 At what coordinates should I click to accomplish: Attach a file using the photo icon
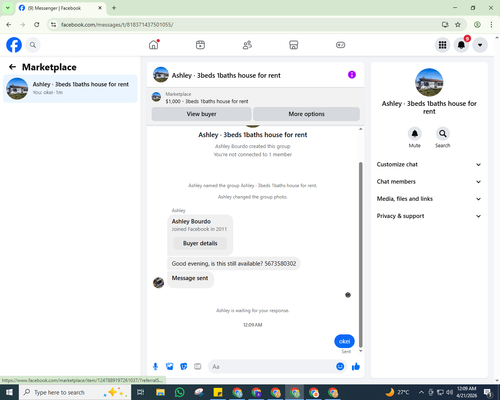170,367
